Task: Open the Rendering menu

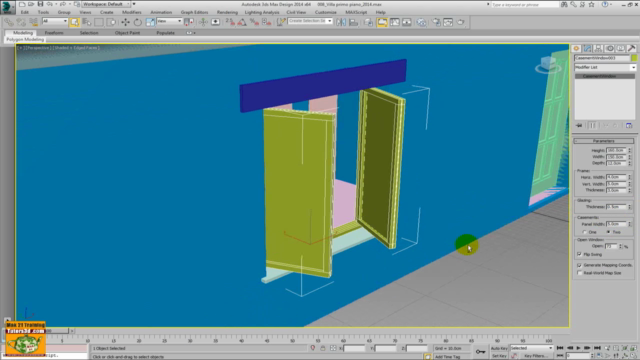Action: click(227, 12)
